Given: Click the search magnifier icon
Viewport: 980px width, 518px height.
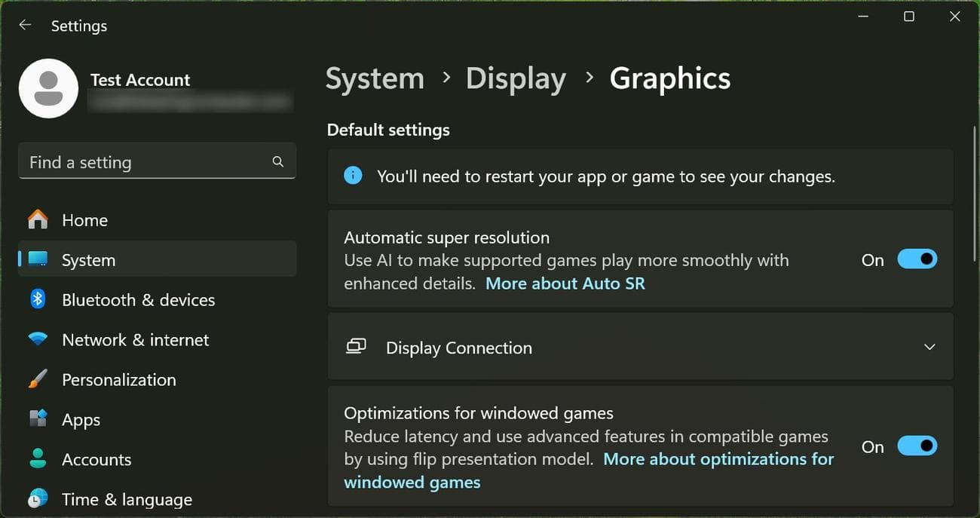Looking at the screenshot, I should coord(278,161).
